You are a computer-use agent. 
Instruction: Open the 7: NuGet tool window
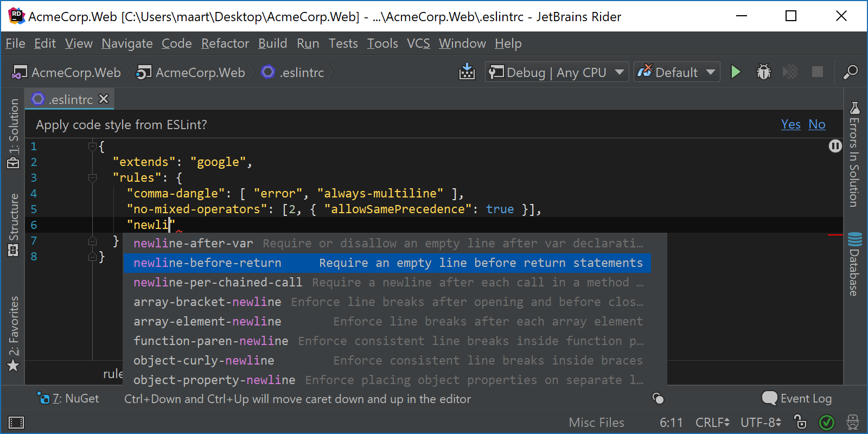(68, 399)
